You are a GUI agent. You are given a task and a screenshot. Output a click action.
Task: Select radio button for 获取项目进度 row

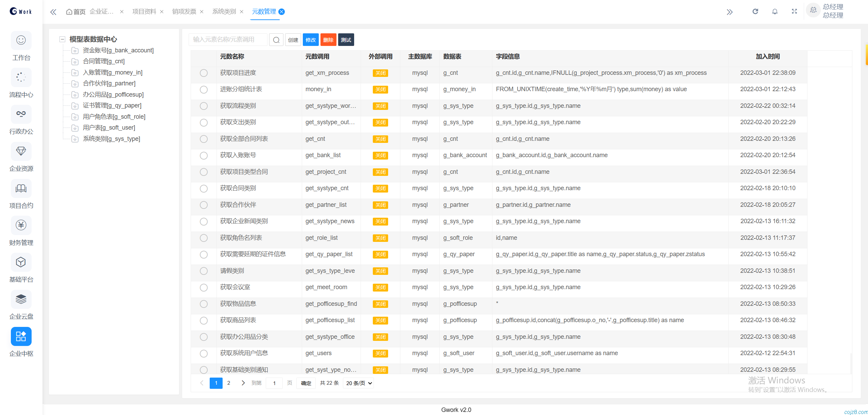click(204, 73)
